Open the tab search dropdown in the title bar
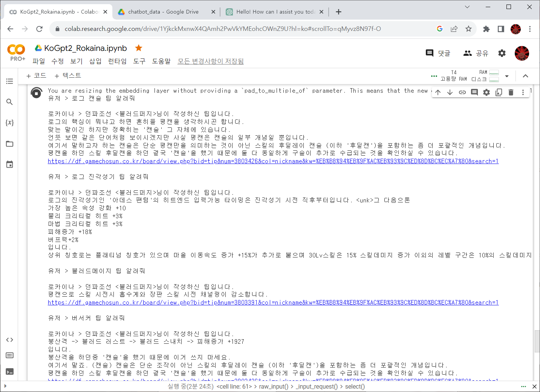Viewport: 540px width, 392px height. click(467, 7)
